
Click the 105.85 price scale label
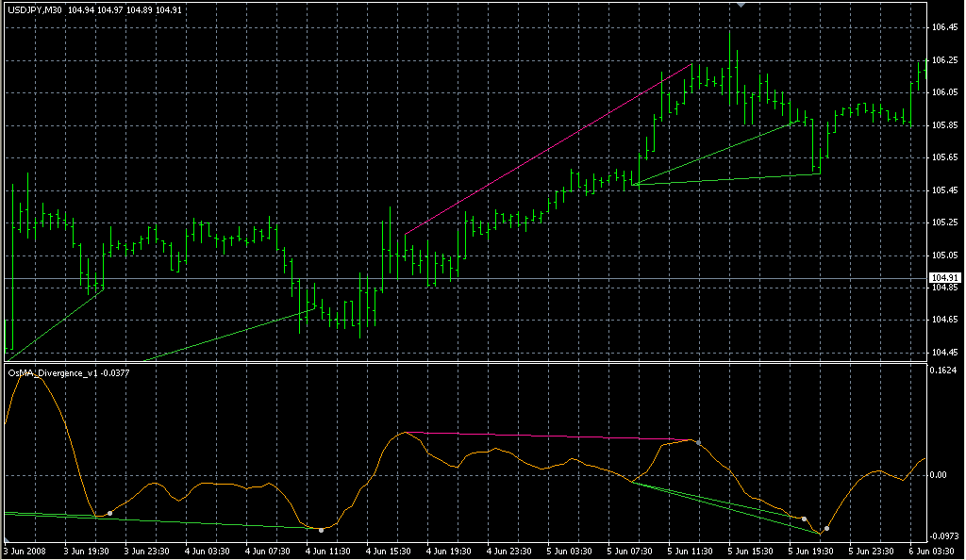(945, 125)
